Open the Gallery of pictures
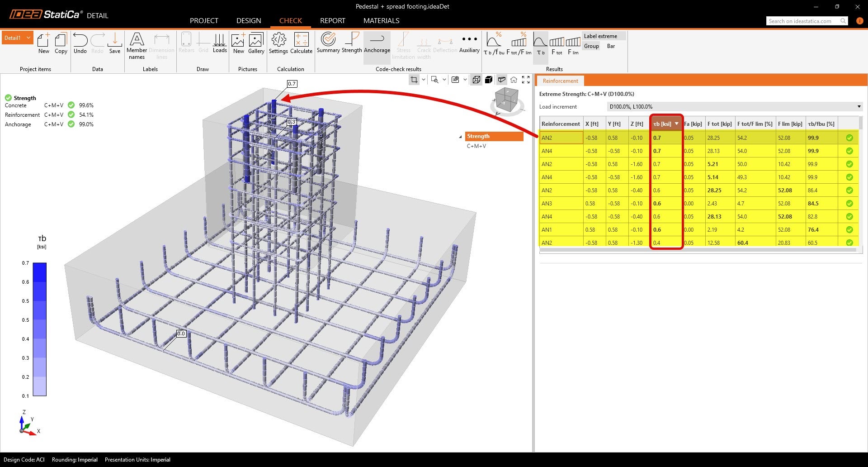The width and height of the screenshot is (868, 467). point(256,44)
